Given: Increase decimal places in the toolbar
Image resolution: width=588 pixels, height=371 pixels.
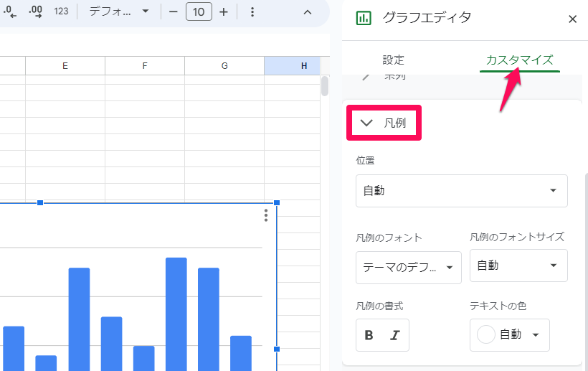Looking at the screenshot, I should pos(35,11).
